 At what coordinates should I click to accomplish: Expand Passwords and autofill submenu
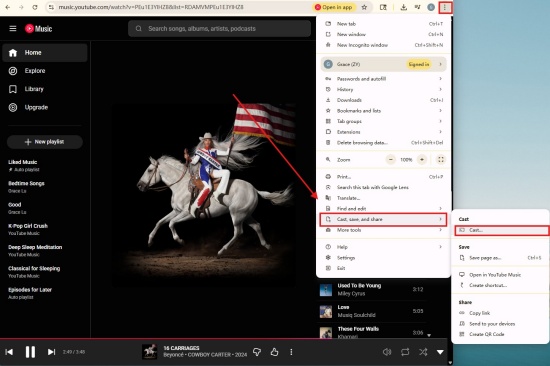tap(384, 79)
